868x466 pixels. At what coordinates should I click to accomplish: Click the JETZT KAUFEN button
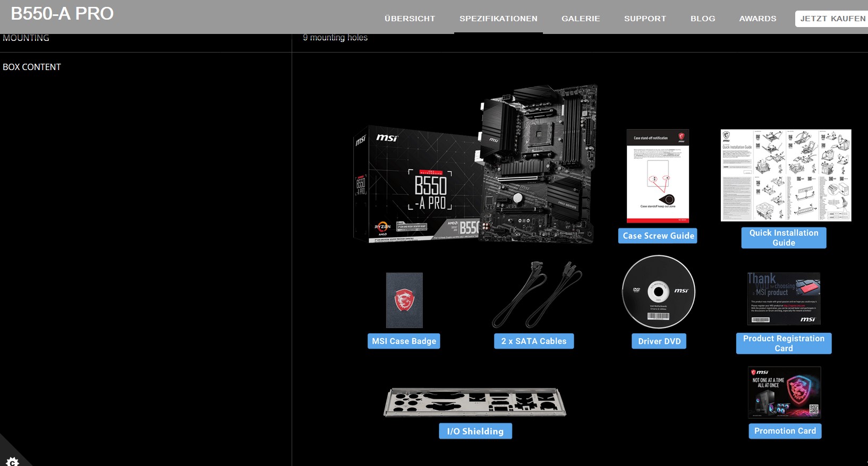tap(832, 19)
